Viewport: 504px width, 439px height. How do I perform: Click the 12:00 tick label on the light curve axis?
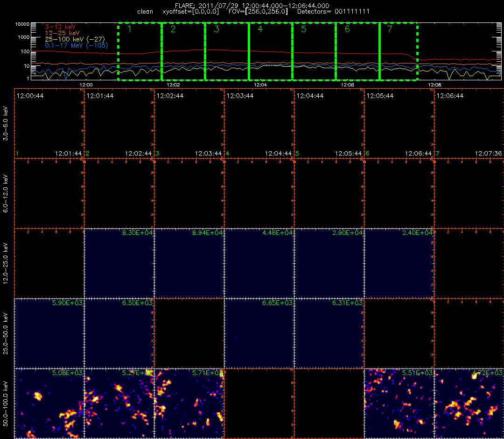(x=86, y=85)
